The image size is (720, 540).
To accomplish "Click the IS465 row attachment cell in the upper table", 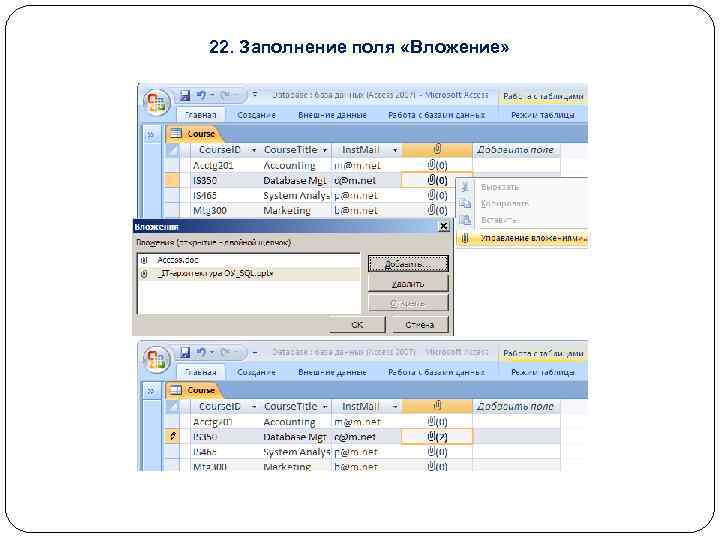I will click(437, 195).
